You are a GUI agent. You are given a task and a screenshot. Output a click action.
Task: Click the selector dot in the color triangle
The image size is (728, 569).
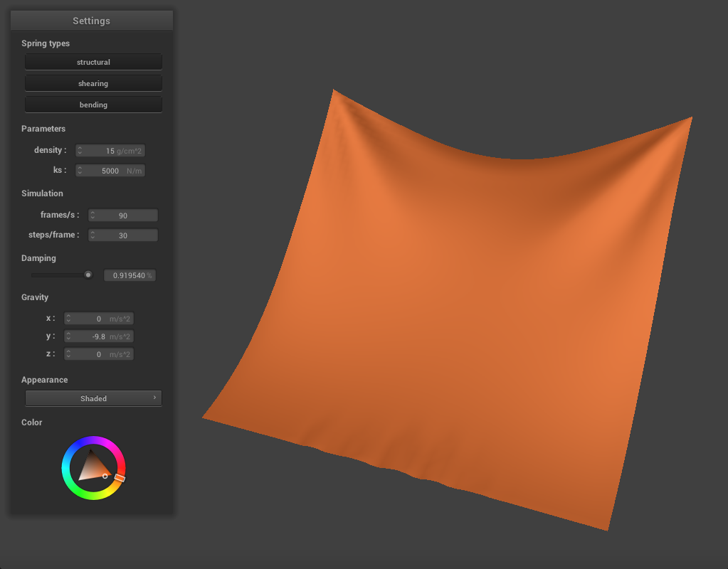(x=105, y=476)
